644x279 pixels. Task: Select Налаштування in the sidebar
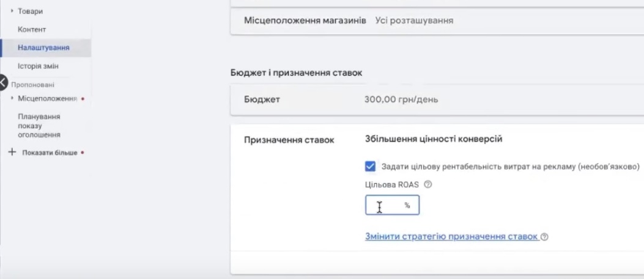[43, 48]
